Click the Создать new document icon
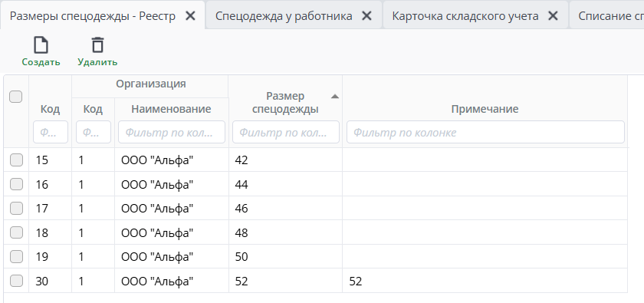644x303 pixels. pos(41,44)
